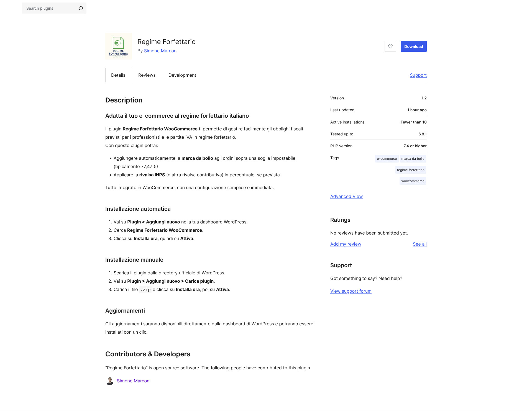Click the version value 1.2

(424, 98)
